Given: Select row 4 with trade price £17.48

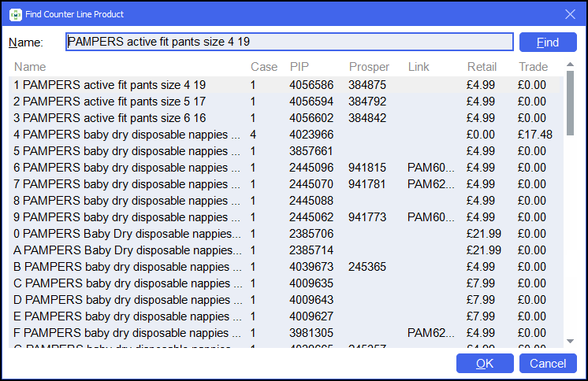Looking at the screenshot, I should pos(126,135).
